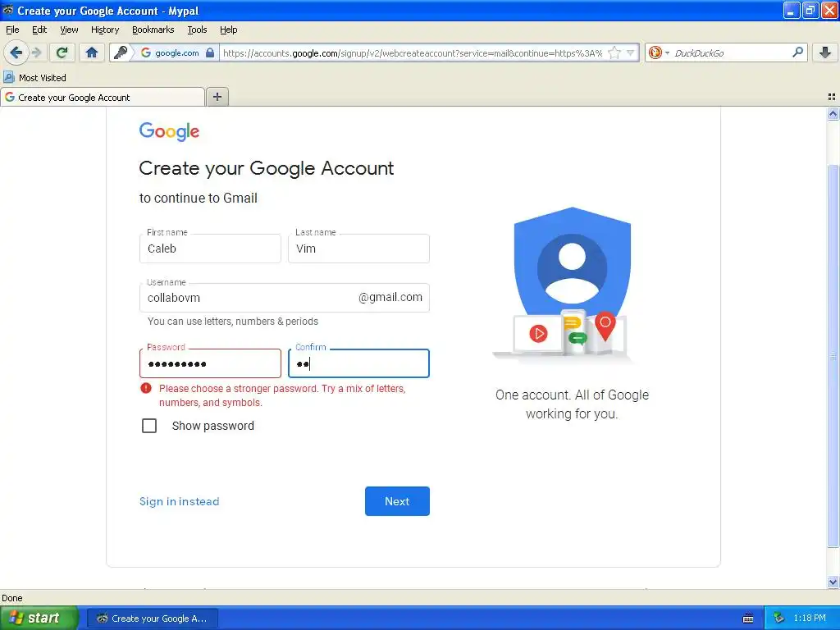Viewport: 840px width, 630px height.
Task: Click the 'Done' status bar text
Action: [11, 598]
